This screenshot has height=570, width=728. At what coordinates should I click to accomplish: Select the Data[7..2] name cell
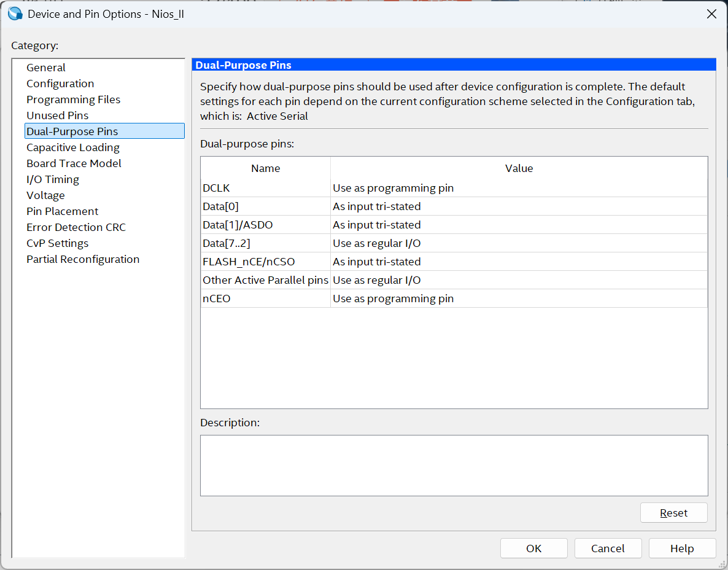pos(266,243)
